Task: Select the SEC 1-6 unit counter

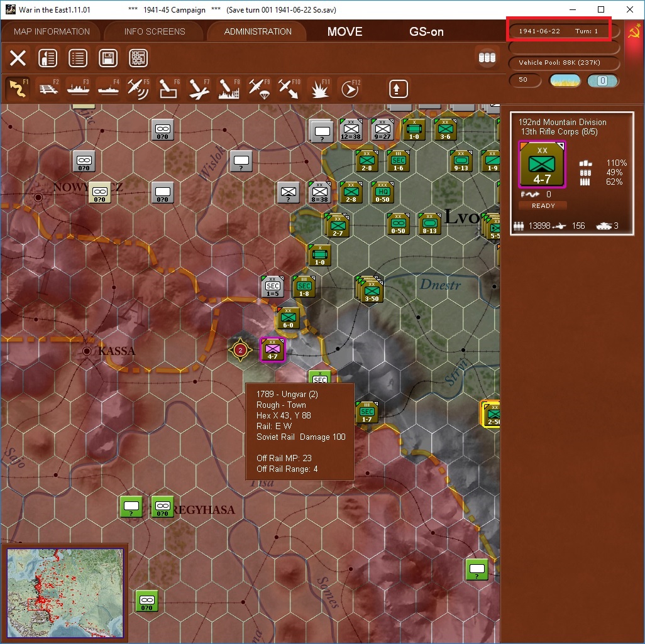Action: click(x=398, y=161)
